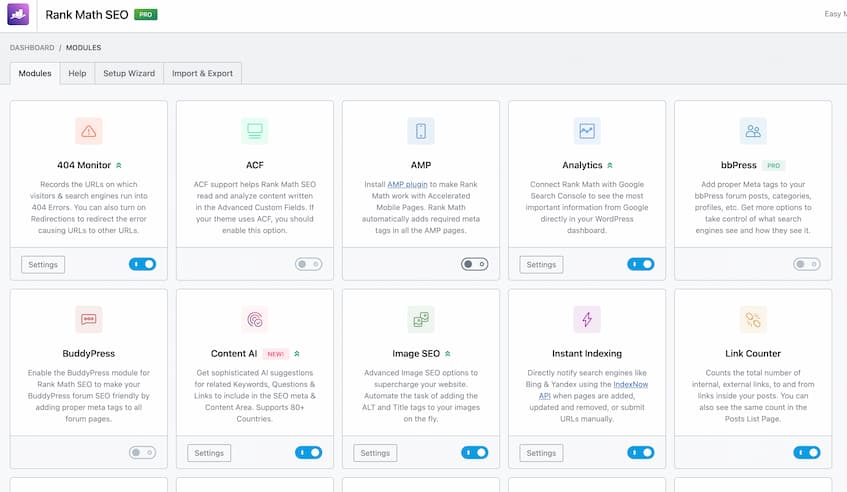Click the Link Counter card title
Screen dimensions: 847x492
pos(753,354)
